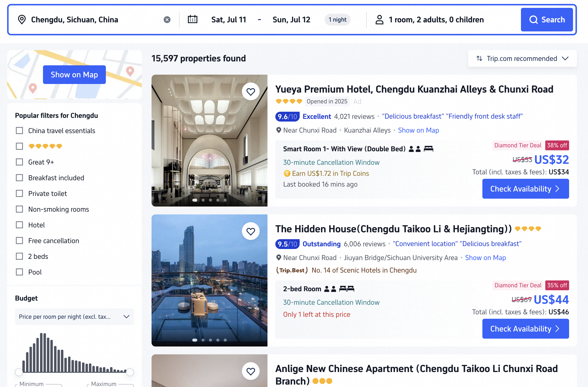Image resolution: width=588 pixels, height=387 pixels.
Task: Click Check Availability for The Hidden House
Action: 526,329
